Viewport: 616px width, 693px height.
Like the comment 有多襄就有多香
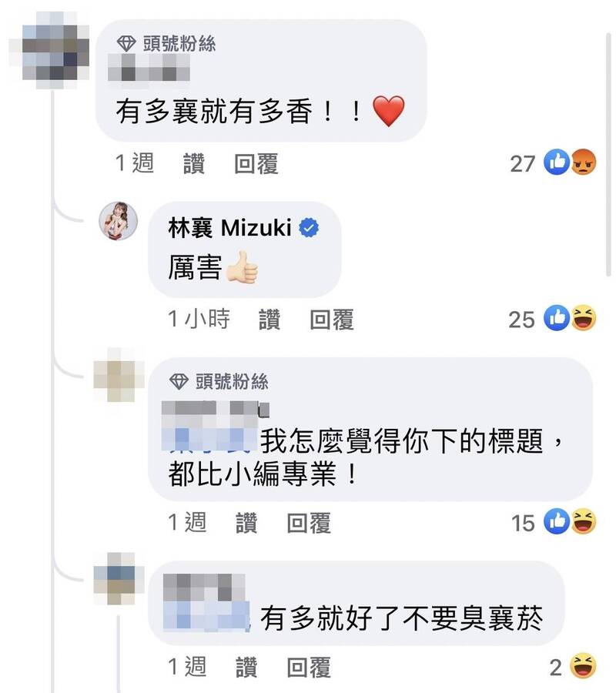point(194,163)
